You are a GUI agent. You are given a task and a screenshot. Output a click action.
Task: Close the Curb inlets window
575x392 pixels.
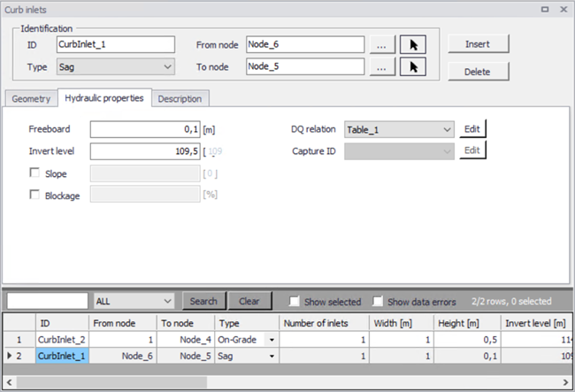(x=563, y=10)
